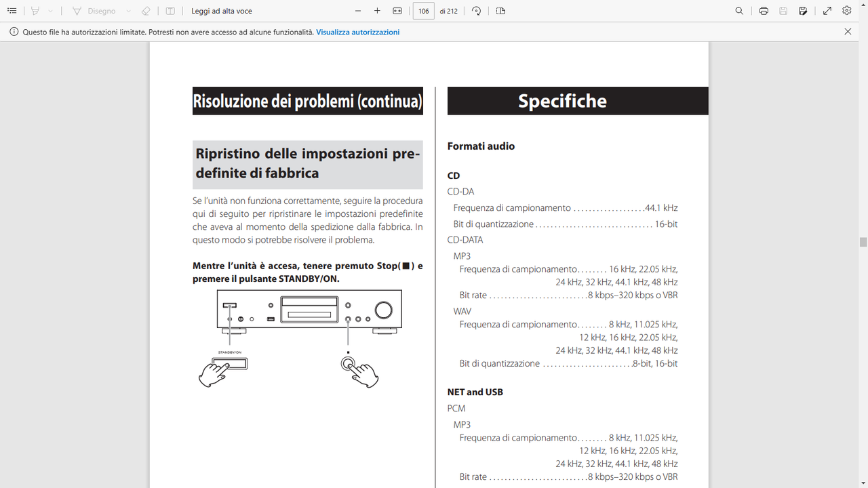Click the 'di 212' page count label

[448, 11]
